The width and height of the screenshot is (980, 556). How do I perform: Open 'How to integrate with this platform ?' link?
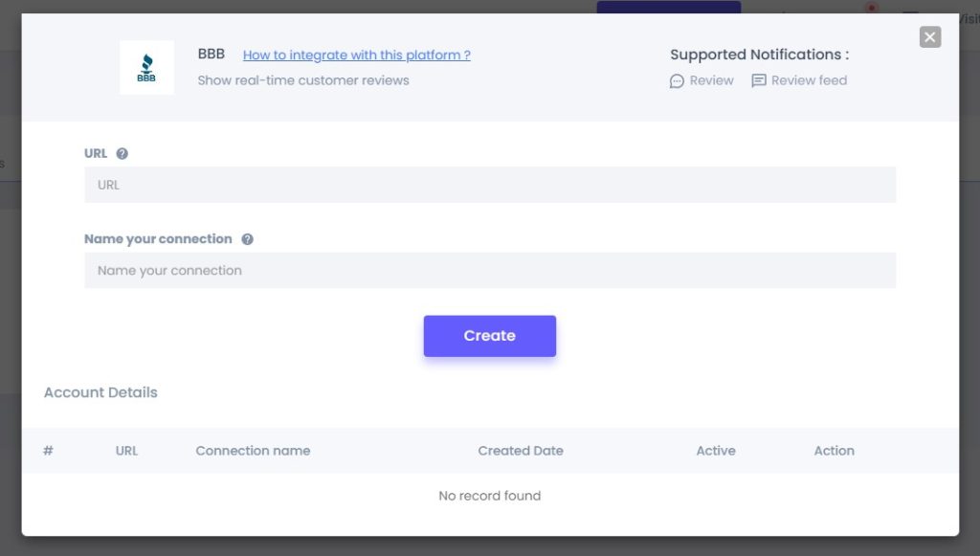click(357, 55)
